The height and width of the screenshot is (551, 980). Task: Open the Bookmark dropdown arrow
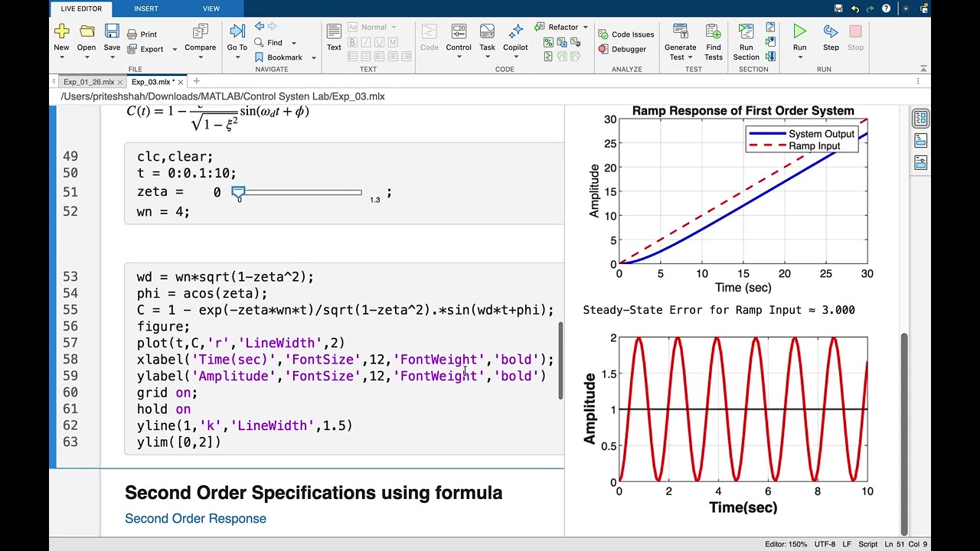(313, 58)
